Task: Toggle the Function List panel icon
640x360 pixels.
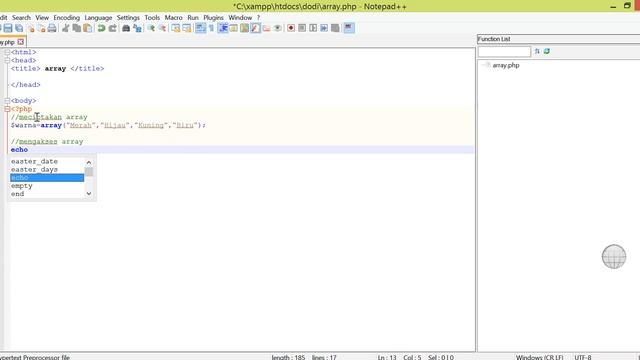Action: point(256,28)
